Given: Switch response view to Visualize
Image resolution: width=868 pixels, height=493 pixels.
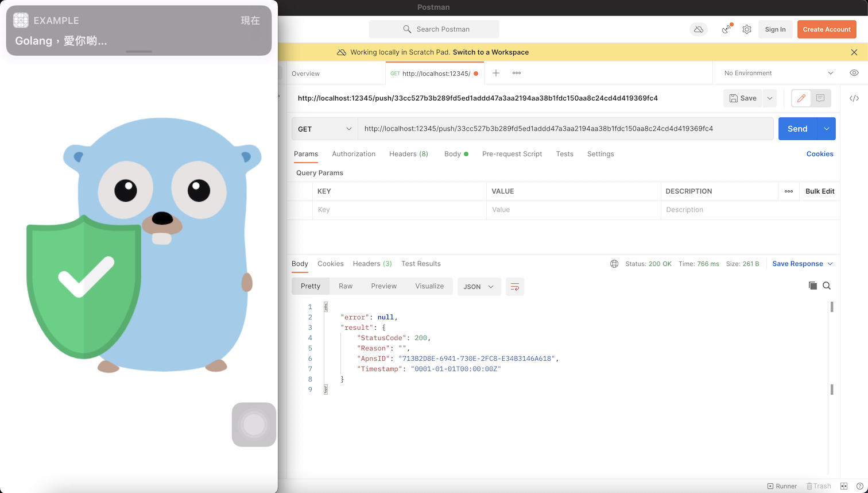Looking at the screenshot, I should click(x=429, y=286).
